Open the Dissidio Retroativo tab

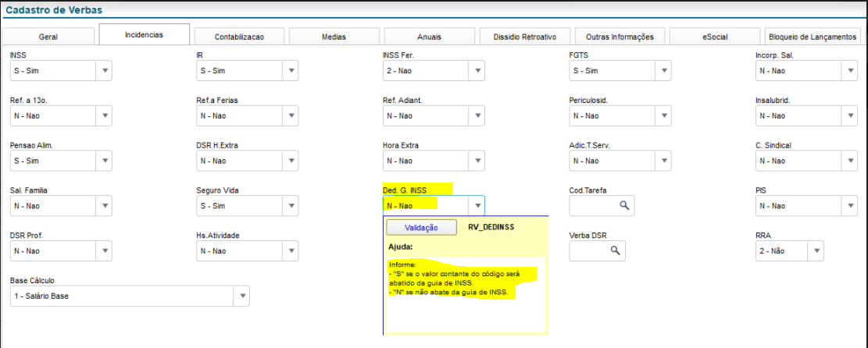pyautogui.click(x=524, y=37)
